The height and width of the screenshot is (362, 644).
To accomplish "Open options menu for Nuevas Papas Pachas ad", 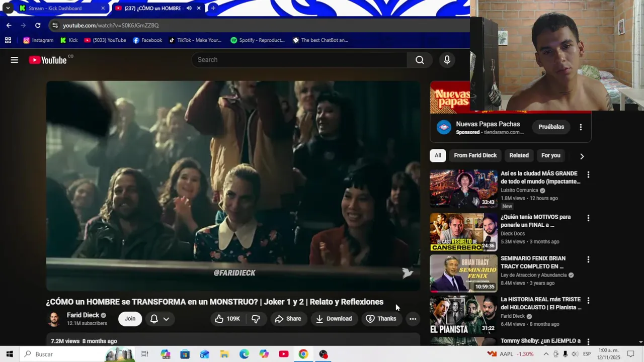I will pos(581,127).
